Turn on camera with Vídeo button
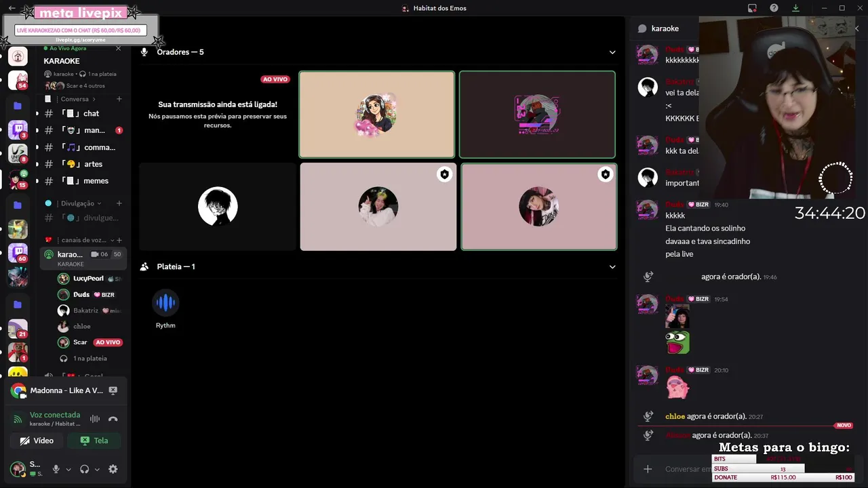The height and width of the screenshot is (488, 868). coord(37,441)
